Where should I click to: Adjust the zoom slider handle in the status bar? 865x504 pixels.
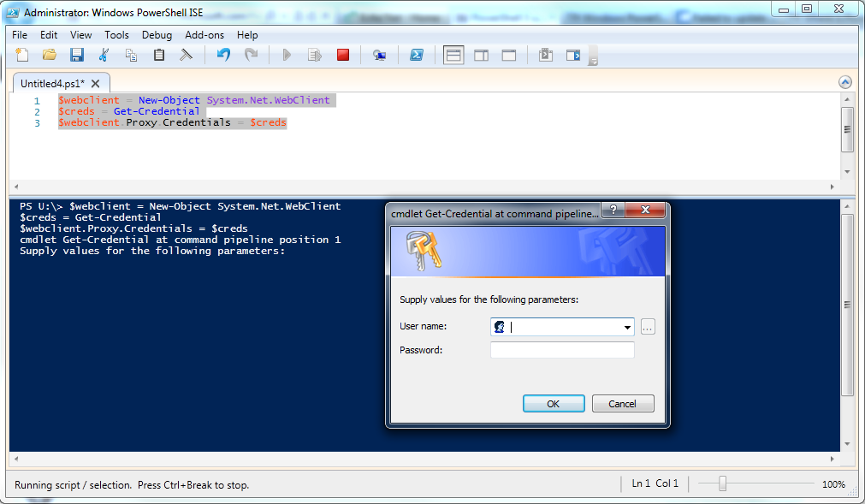click(x=722, y=483)
